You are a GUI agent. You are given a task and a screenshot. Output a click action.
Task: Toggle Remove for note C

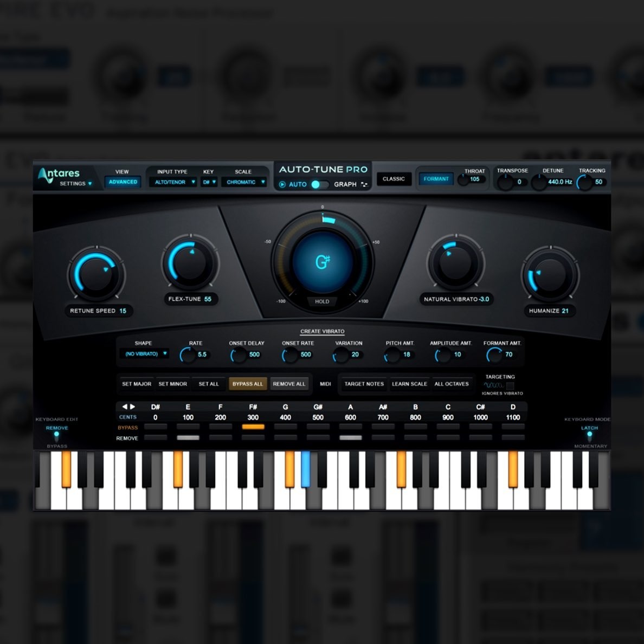pos(448,438)
